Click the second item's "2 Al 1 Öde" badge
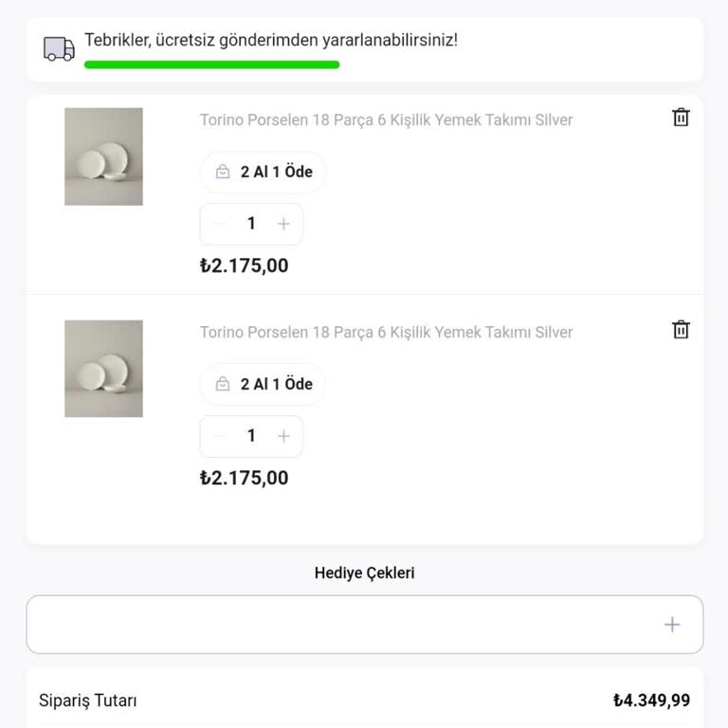Viewport: 728px width, 728px height. (x=263, y=385)
